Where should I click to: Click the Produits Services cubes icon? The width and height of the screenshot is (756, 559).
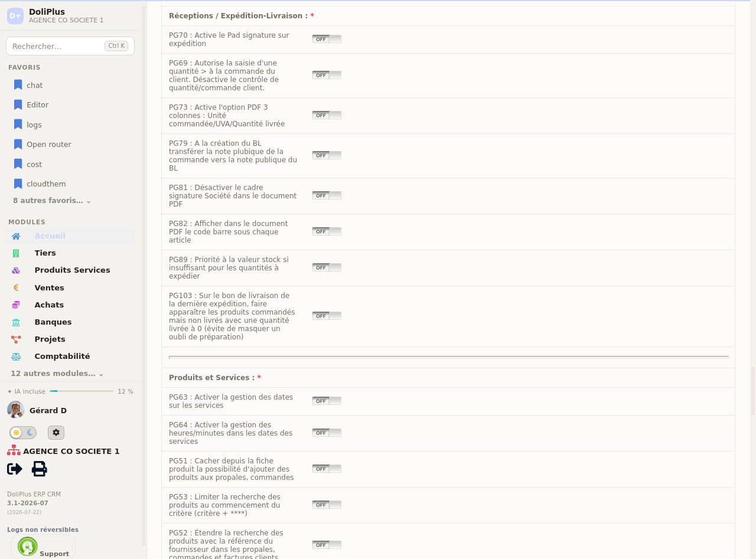(16, 270)
